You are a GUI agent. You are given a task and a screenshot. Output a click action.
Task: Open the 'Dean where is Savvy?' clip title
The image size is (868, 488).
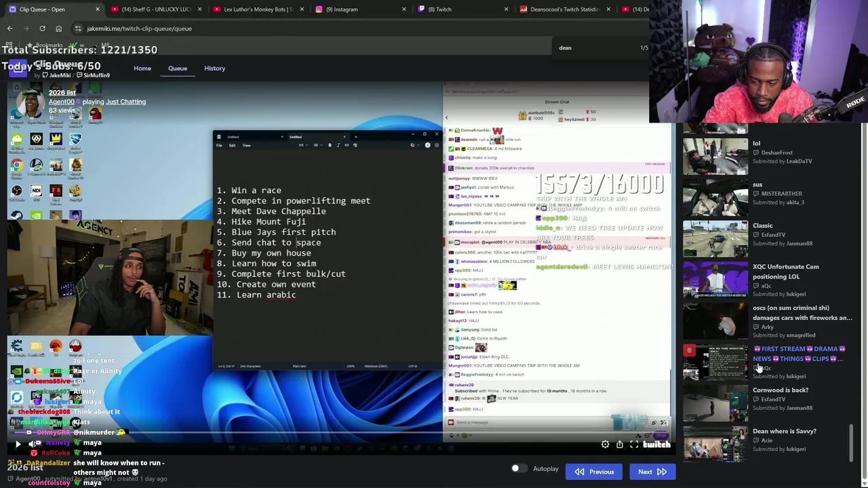pos(784,431)
